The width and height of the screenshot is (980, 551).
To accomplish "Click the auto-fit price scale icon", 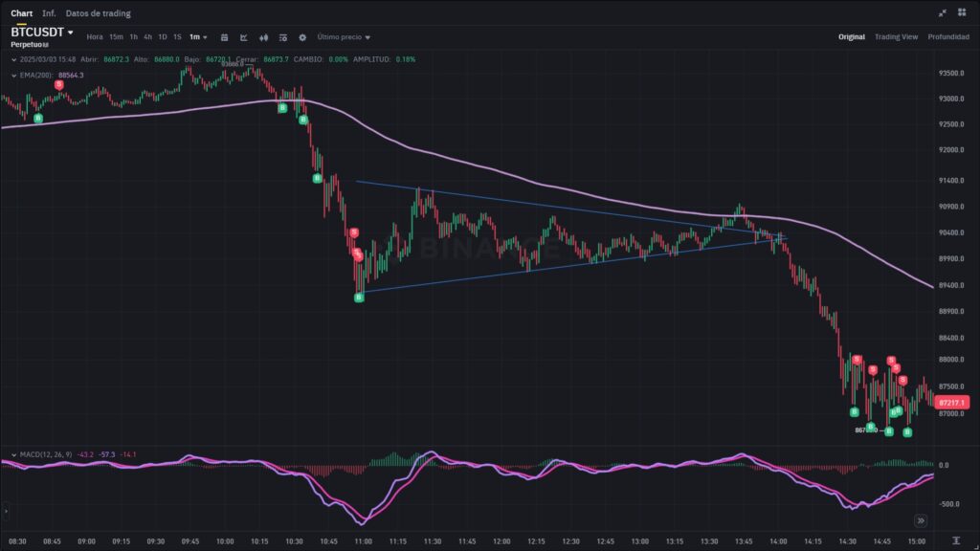I will [x=956, y=541].
